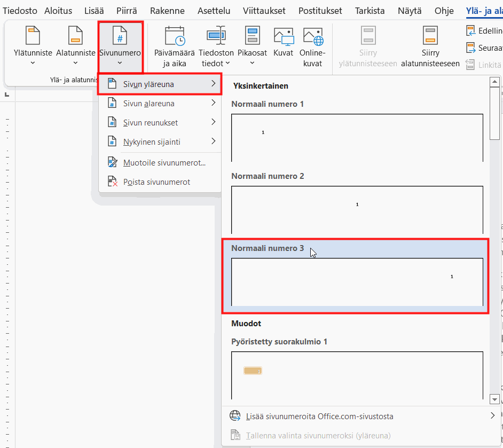Expand arrow beside Sivun reunukset
Image resolution: width=503 pixels, height=448 pixels.
pyautogui.click(x=214, y=122)
